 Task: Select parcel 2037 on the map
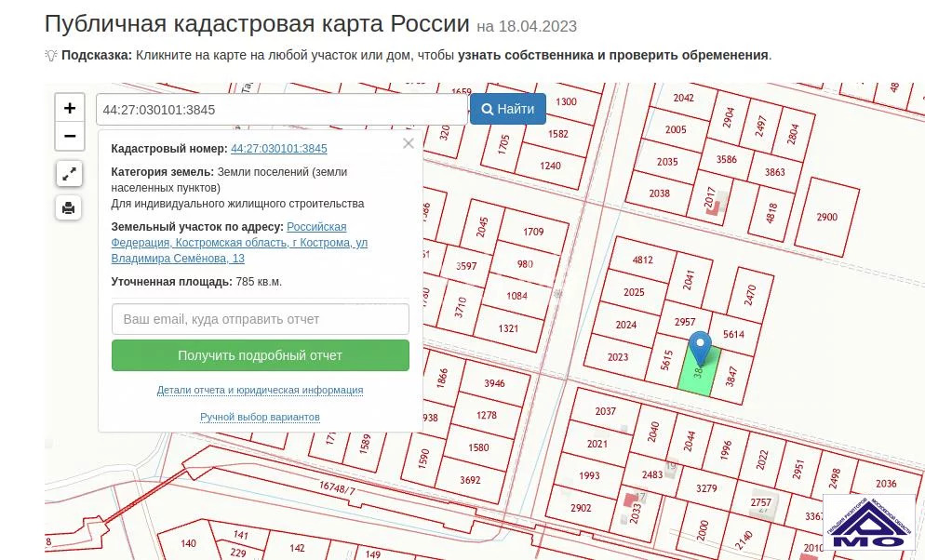tap(605, 411)
